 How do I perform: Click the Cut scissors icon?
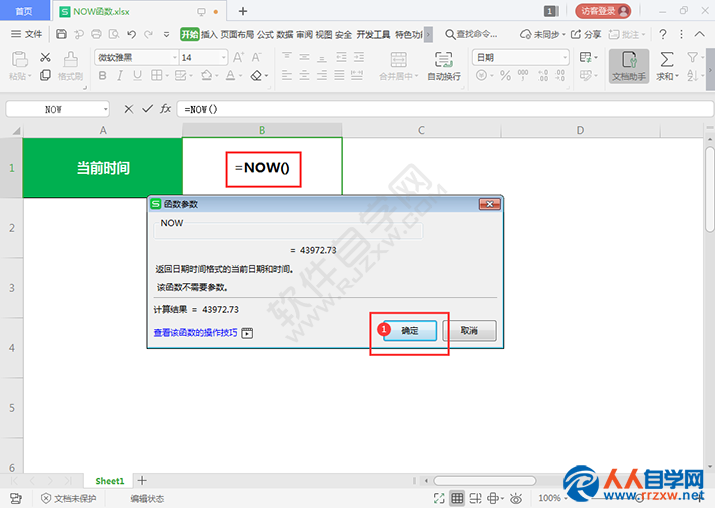tap(45, 57)
